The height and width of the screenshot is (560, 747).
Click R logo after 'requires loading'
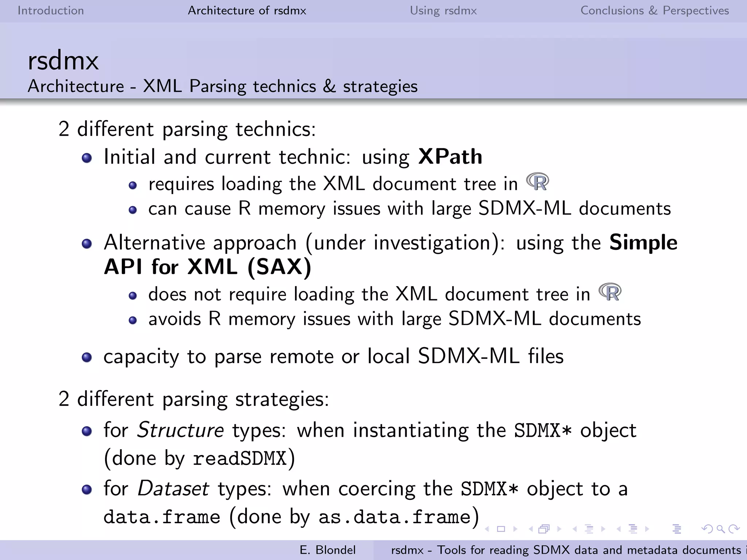[x=538, y=182]
